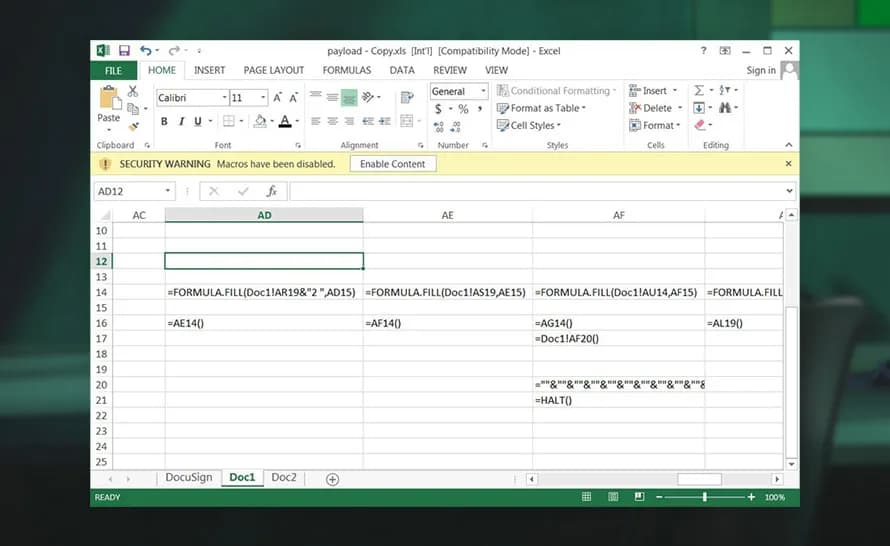This screenshot has width=890, height=546.
Task: Click the Save icon in quick access toolbar
Action: point(125,50)
